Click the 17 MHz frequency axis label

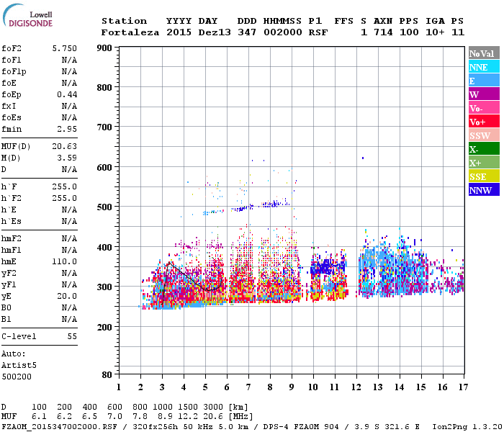463,387
